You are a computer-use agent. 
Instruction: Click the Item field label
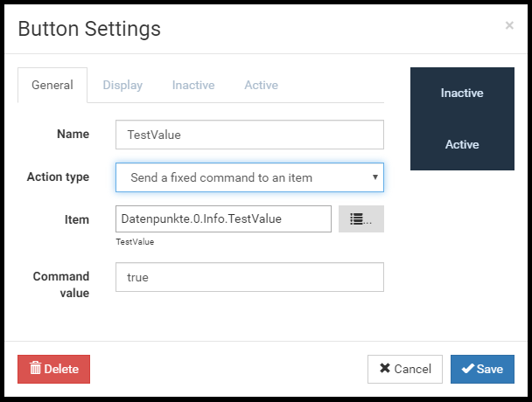(x=77, y=219)
